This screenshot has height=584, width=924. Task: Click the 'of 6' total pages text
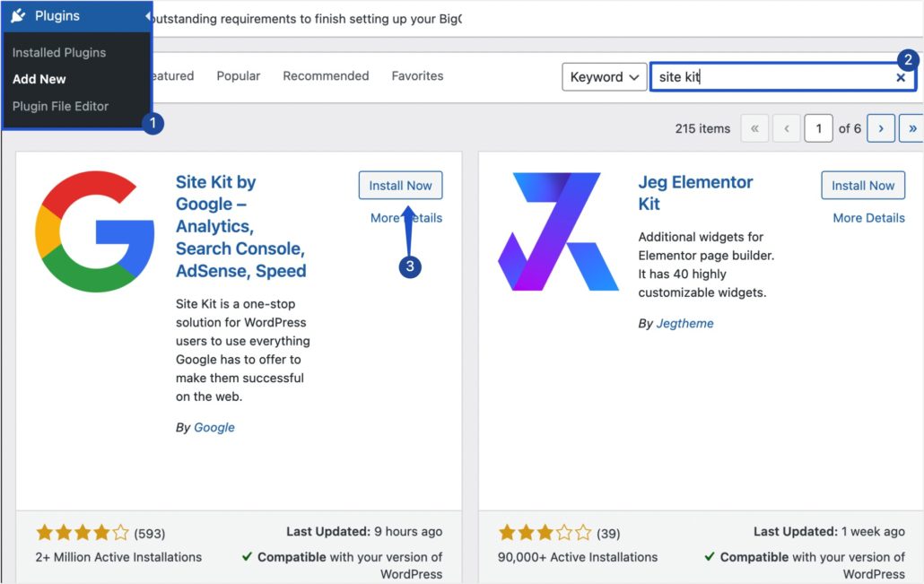(x=850, y=128)
